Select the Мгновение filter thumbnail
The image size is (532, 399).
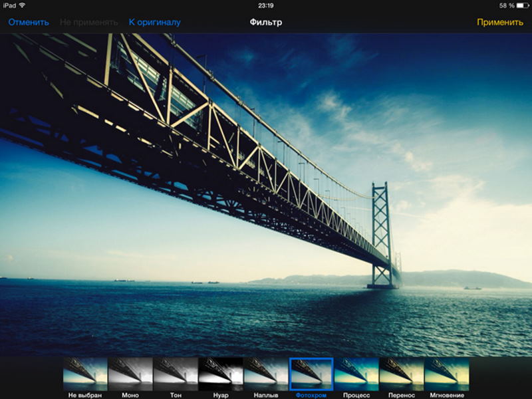[x=447, y=374]
